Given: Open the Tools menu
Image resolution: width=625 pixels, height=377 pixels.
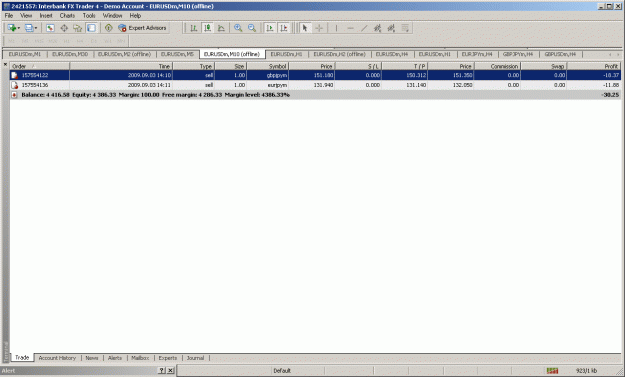Looking at the screenshot, I should click(x=89, y=16).
